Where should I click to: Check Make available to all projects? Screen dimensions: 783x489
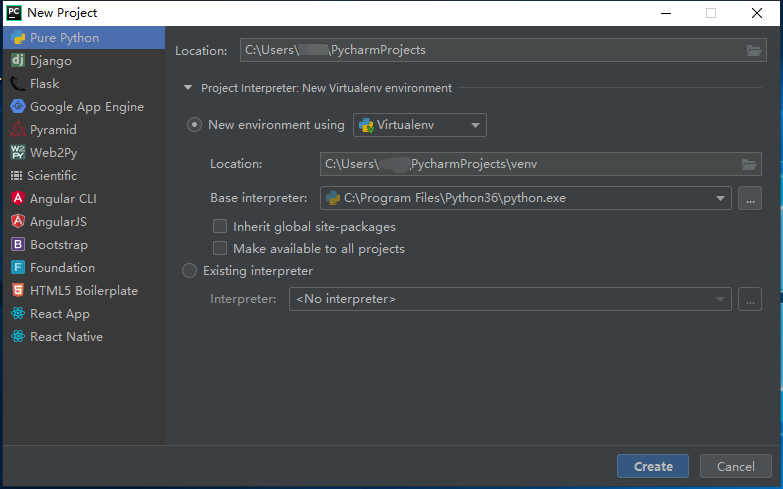pos(220,248)
